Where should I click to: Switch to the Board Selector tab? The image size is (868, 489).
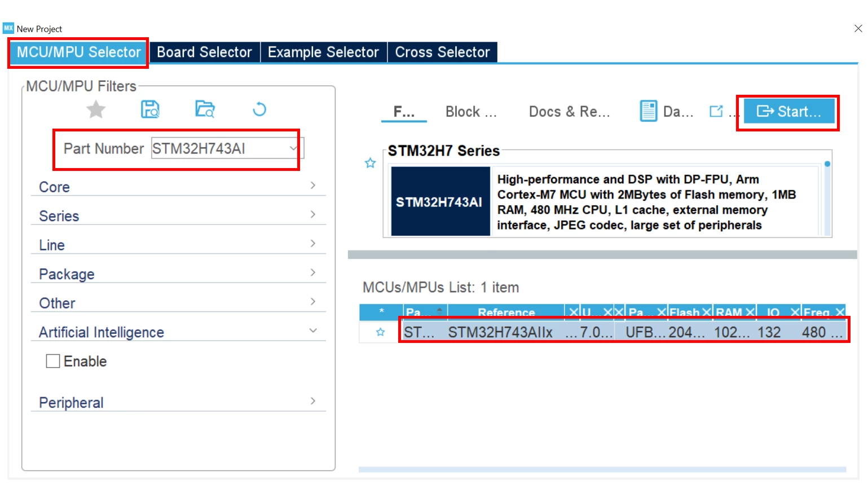pyautogui.click(x=204, y=52)
